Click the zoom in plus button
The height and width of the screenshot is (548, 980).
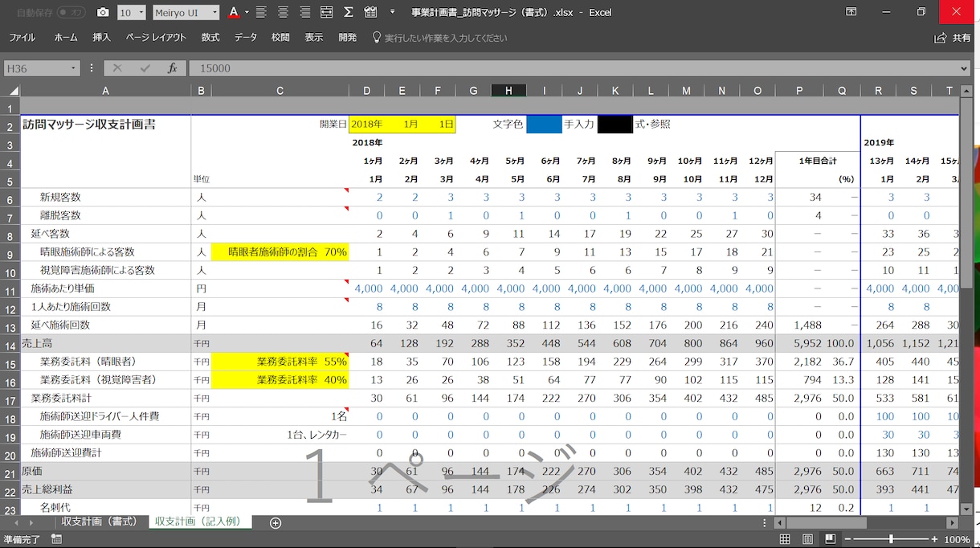pyautogui.click(x=934, y=539)
